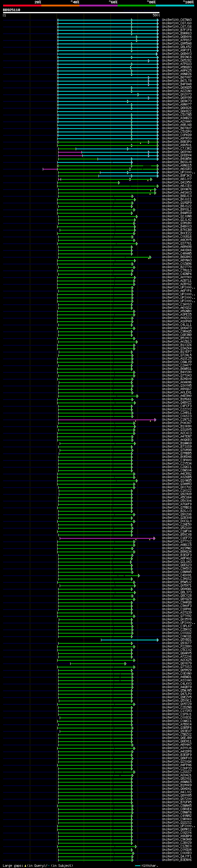The width and height of the screenshot is (197, 868).
Task: Select the UniRef100_C7J3R2 label
Action: (177, 149)
